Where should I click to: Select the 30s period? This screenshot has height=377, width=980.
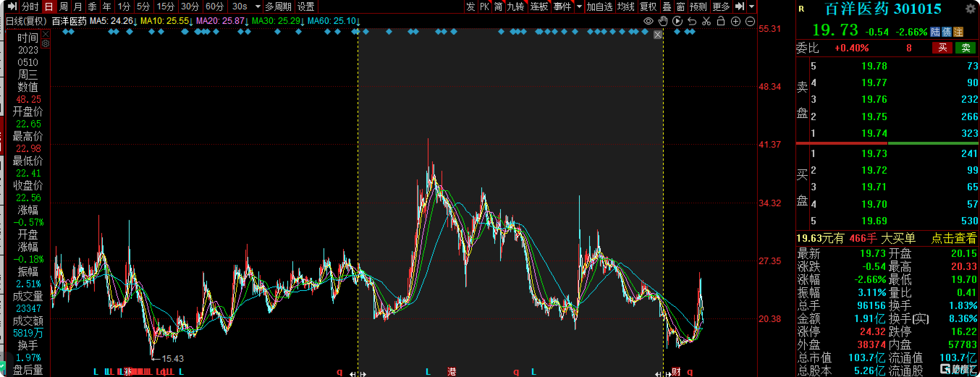[x=240, y=6]
